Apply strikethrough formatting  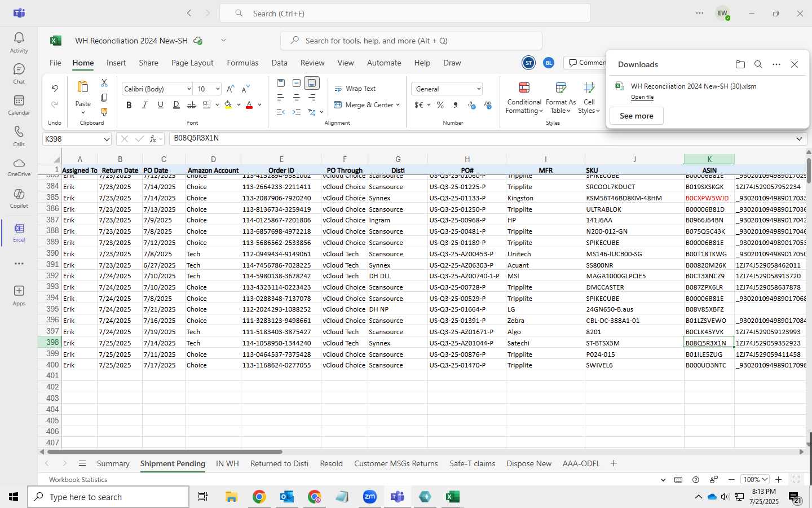pos(192,105)
